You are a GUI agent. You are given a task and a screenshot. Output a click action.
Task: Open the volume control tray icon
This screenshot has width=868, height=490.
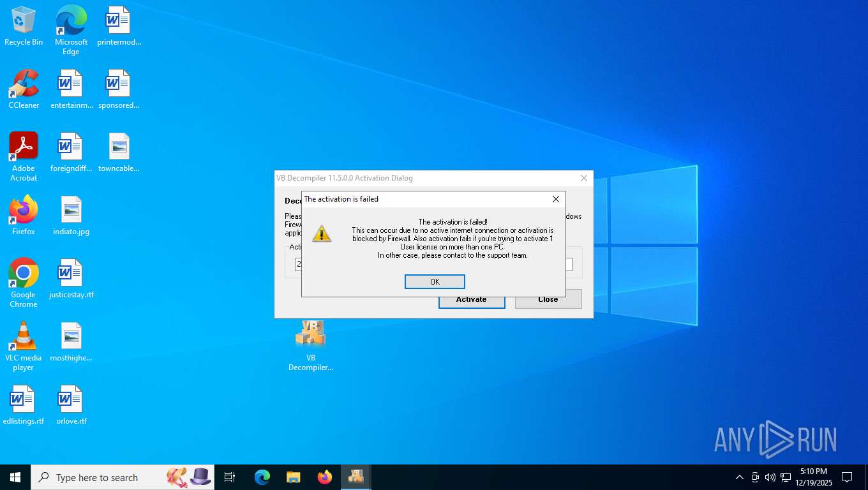point(770,477)
